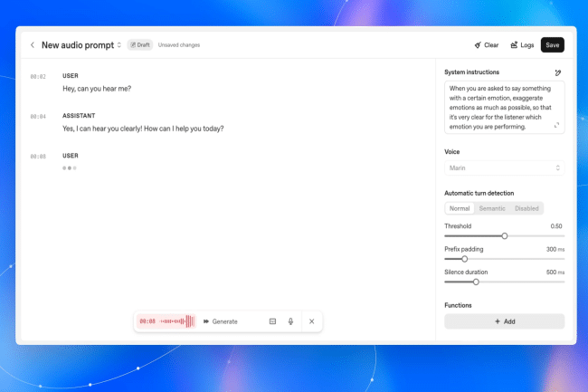Click the red recording waveform indicator
Image resolution: width=588 pixels, height=392 pixels.
click(x=166, y=321)
